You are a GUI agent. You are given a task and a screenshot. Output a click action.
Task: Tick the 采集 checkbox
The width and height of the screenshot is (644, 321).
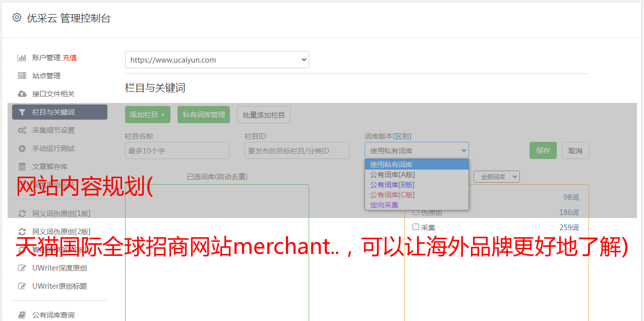tap(416, 227)
